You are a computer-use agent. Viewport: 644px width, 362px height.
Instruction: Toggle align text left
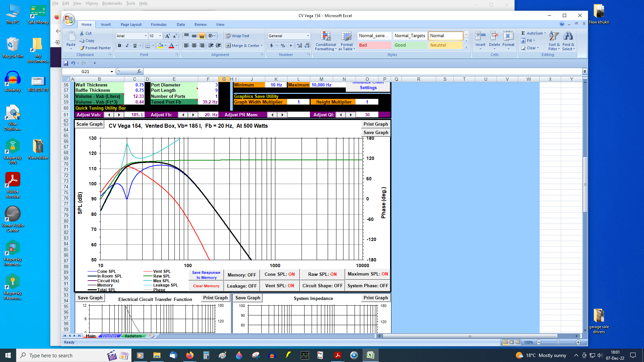click(186, 46)
